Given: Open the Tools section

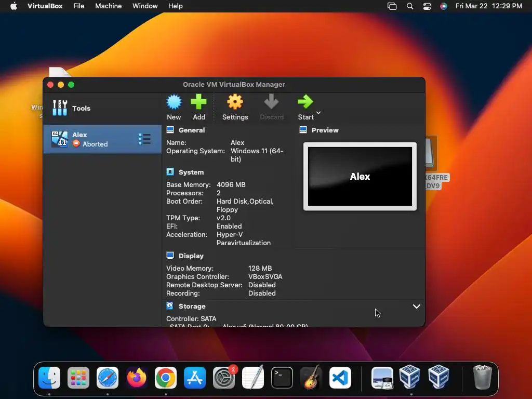Looking at the screenshot, I should point(102,108).
